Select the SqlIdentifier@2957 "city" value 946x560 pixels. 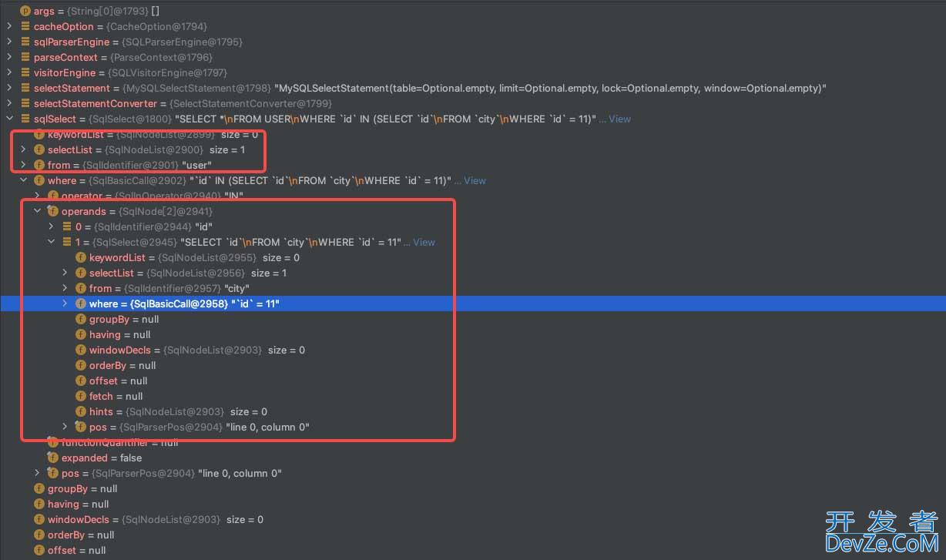[186, 289]
